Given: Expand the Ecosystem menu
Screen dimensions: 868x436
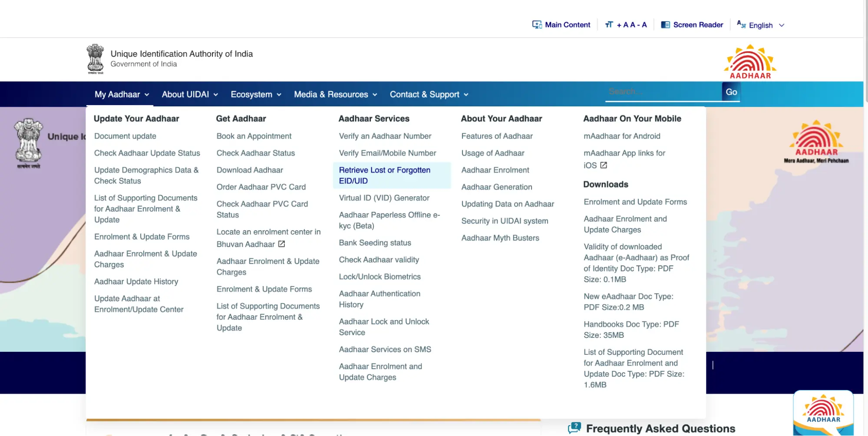Looking at the screenshot, I should 256,94.
